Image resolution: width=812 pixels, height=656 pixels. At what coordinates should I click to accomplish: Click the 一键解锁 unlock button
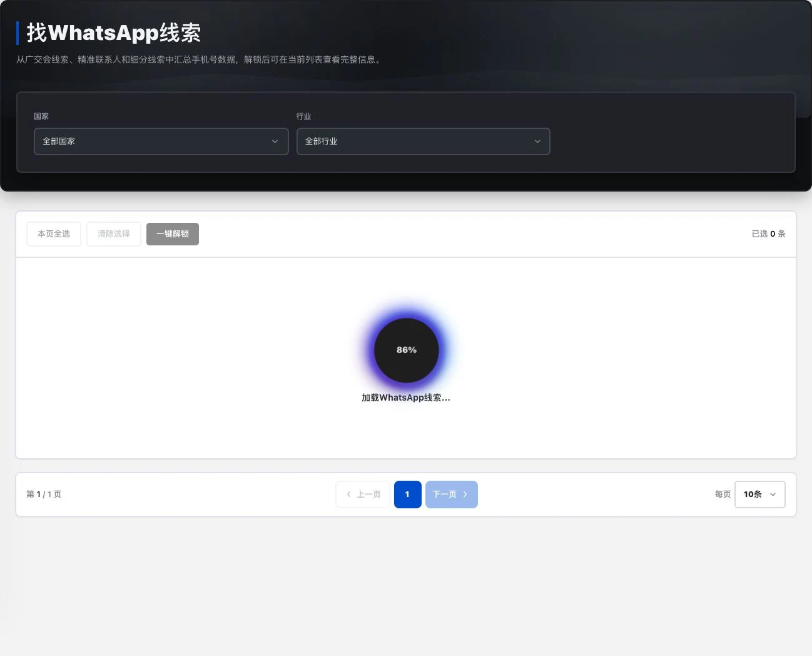(x=173, y=234)
